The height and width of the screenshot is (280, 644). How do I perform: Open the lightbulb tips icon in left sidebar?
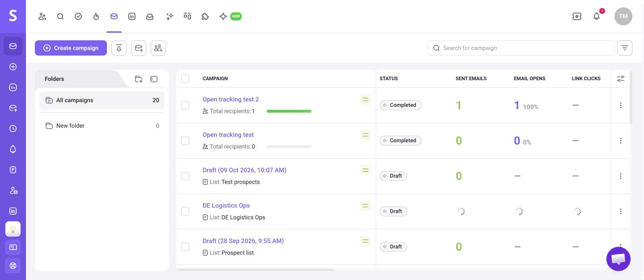point(13,229)
